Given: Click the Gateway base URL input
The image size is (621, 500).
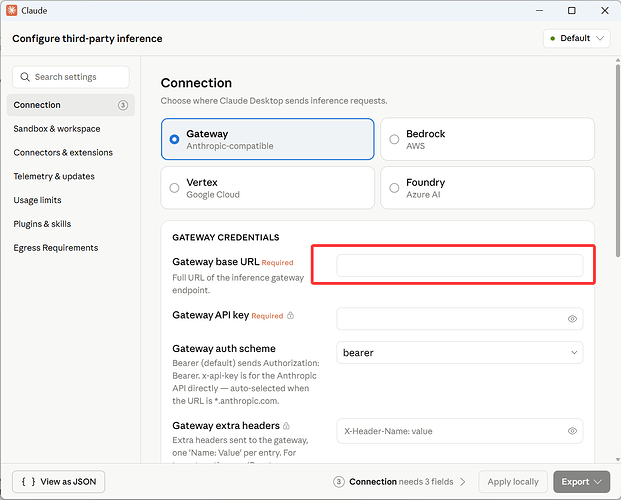Looking at the screenshot, I should [x=460, y=265].
